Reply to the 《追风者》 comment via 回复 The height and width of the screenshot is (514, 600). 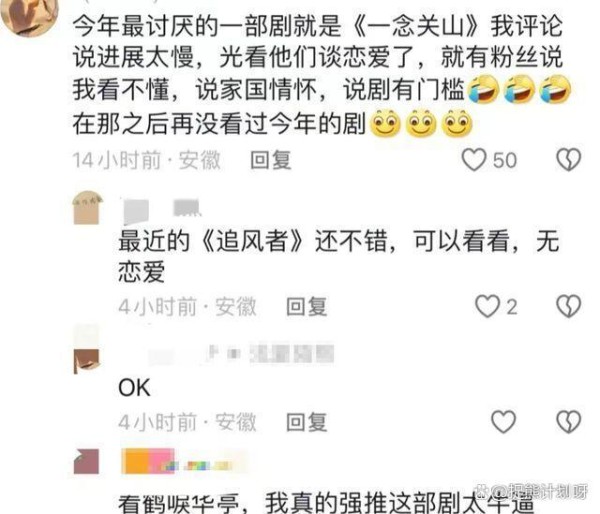[307, 307]
